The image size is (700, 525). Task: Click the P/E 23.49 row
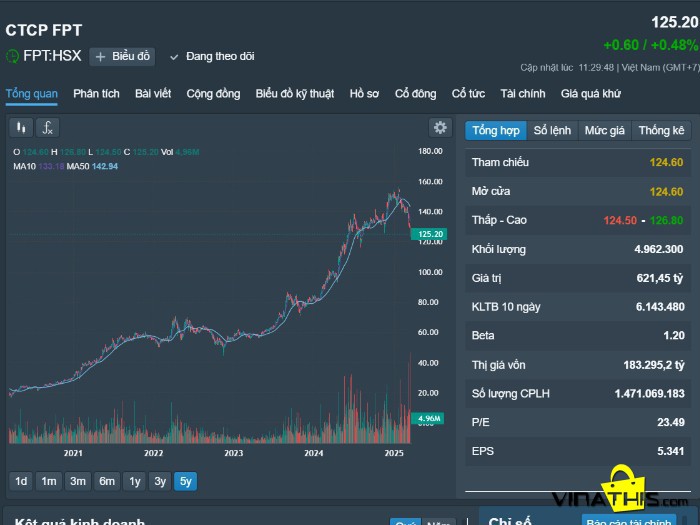pos(578,422)
